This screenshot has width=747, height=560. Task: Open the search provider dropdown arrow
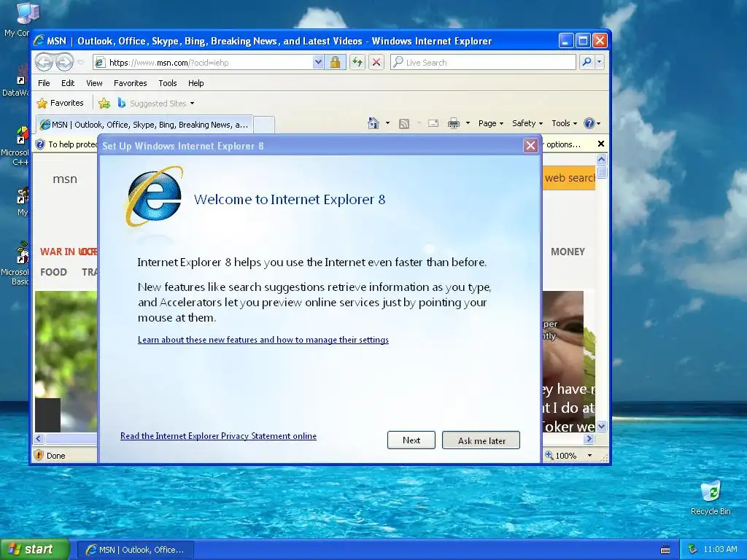[x=600, y=63]
